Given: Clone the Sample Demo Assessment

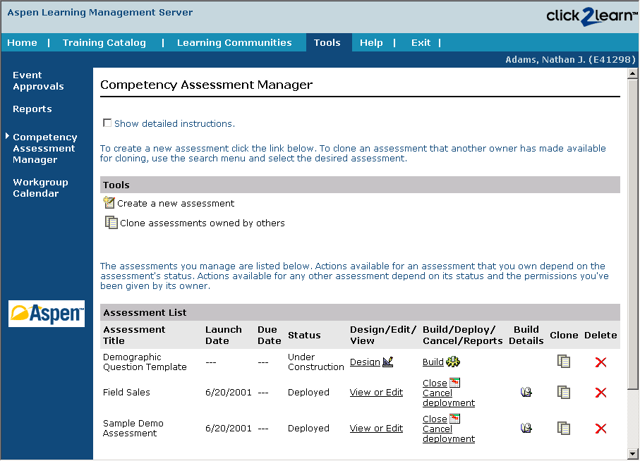Looking at the screenshot, I should point(564,428).
